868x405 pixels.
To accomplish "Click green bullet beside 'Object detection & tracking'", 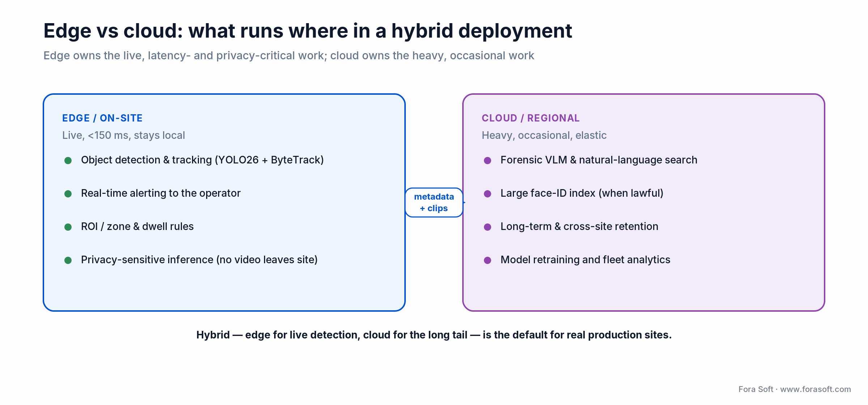I will point(68,161).
